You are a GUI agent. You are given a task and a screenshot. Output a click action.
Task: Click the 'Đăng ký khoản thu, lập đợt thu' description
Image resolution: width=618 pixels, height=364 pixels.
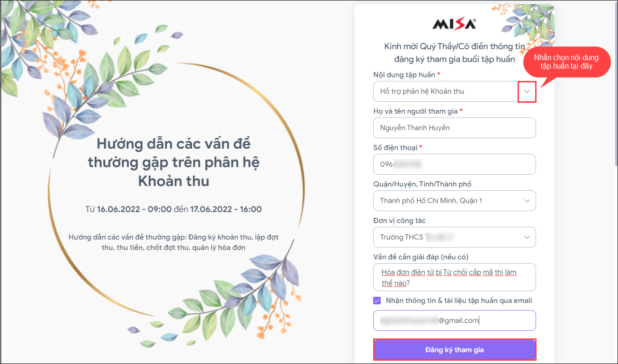click(x=174, y=242)
